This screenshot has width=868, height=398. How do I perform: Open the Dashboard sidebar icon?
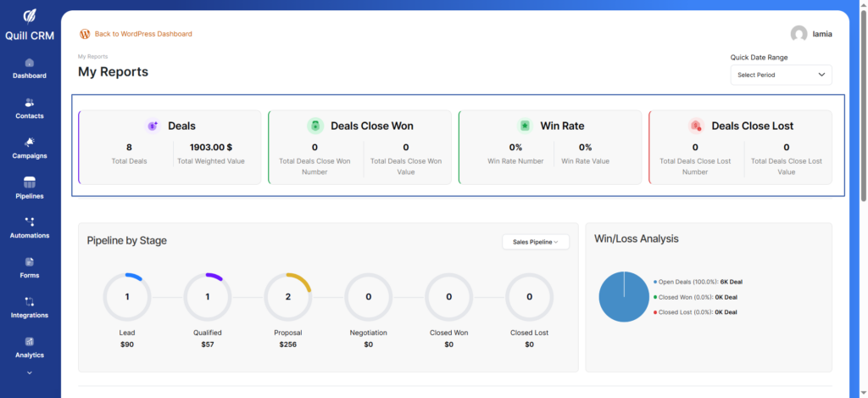tap(30, 63)
